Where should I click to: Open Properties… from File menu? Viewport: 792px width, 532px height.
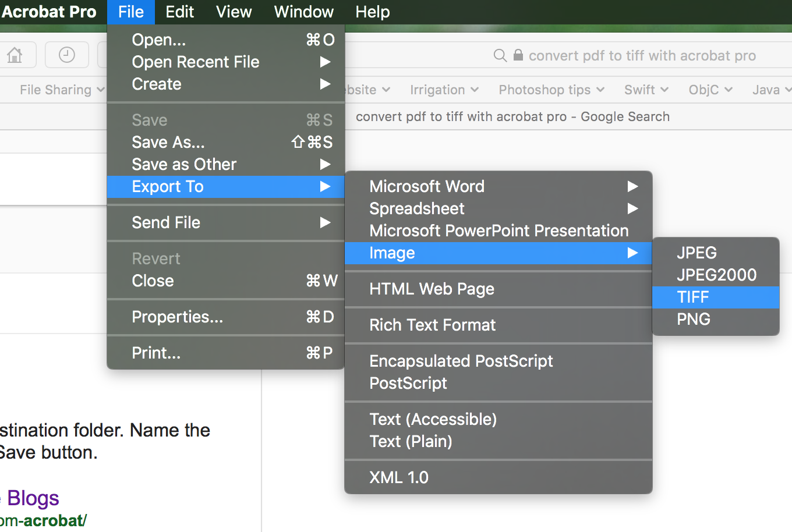[x=177, y=317]
